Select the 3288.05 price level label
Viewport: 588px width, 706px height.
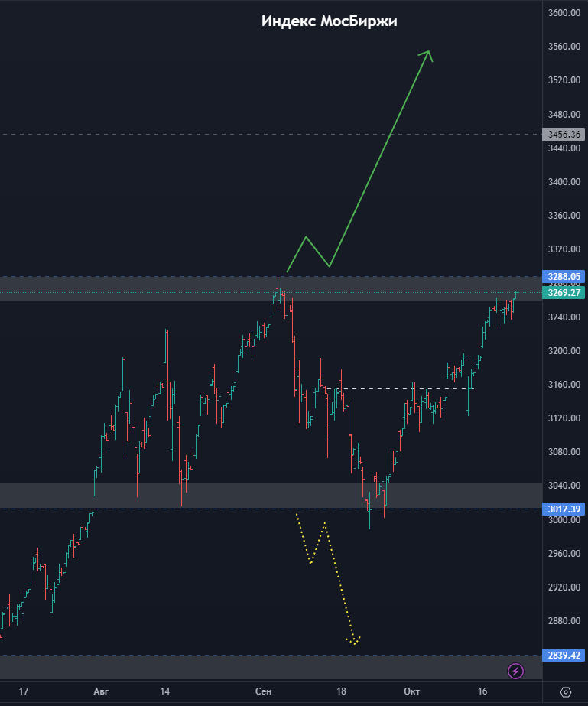tap(564, 276)
